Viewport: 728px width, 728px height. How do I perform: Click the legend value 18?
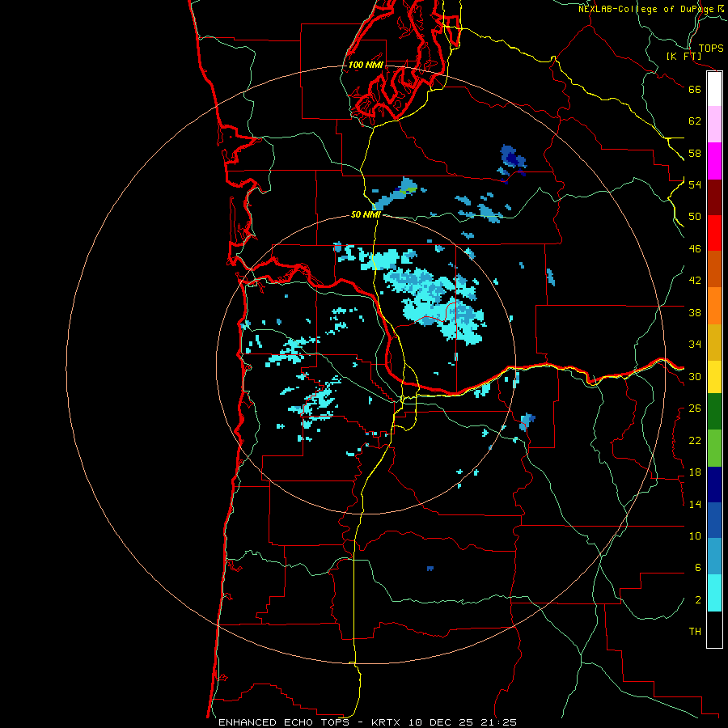[x=695, y=472]
